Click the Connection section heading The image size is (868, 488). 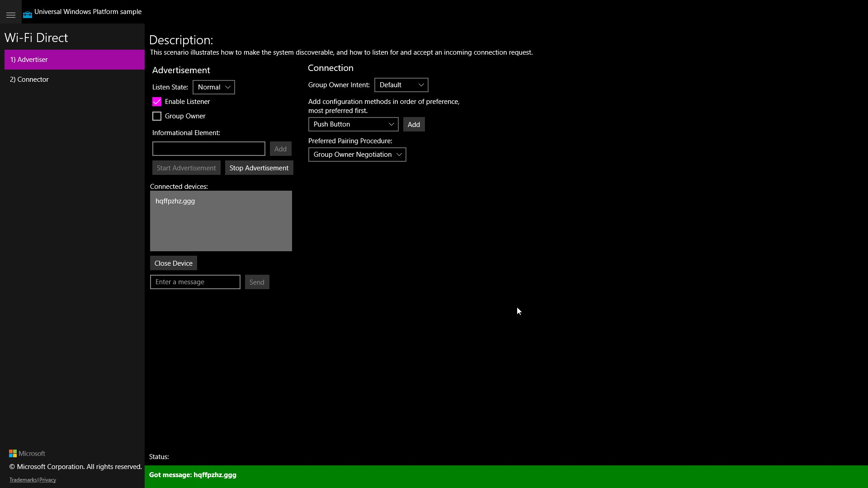click(330, 68)
